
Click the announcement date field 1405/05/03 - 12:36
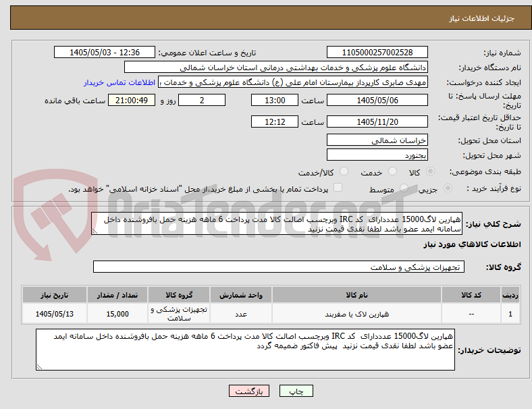[x=105, y=52]
